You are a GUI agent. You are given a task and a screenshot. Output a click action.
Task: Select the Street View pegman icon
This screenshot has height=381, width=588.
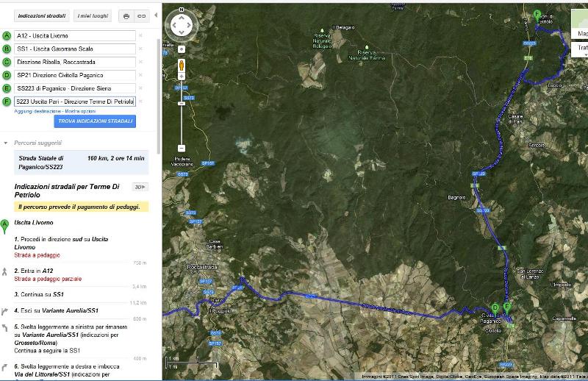(182, 65)
